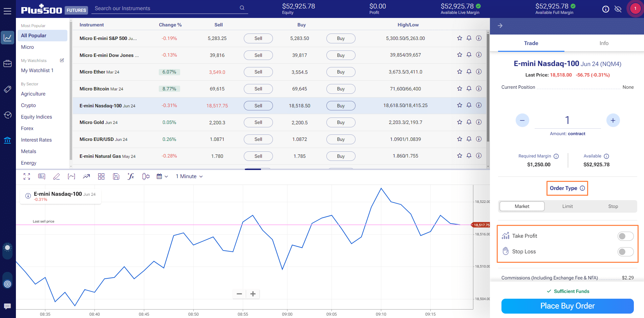Click the instrument list vertical scrollbar
This screenshot has height=318, width=644.
pyautogui.click(x=488, y=87)
